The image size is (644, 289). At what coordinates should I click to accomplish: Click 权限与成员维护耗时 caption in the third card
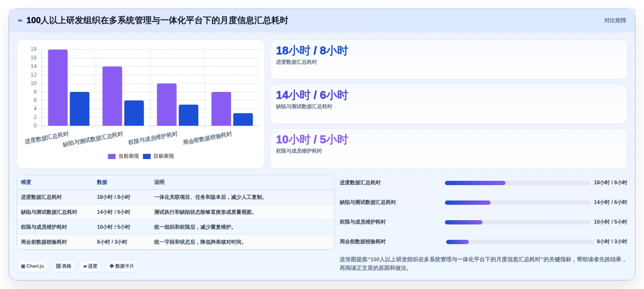(x=299, y=151)
